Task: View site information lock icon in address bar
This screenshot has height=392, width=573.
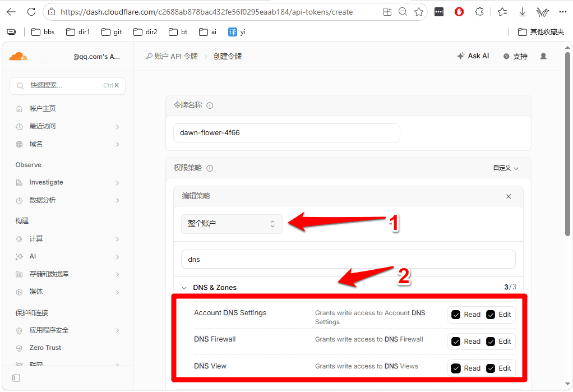Action: pos(52,12)
